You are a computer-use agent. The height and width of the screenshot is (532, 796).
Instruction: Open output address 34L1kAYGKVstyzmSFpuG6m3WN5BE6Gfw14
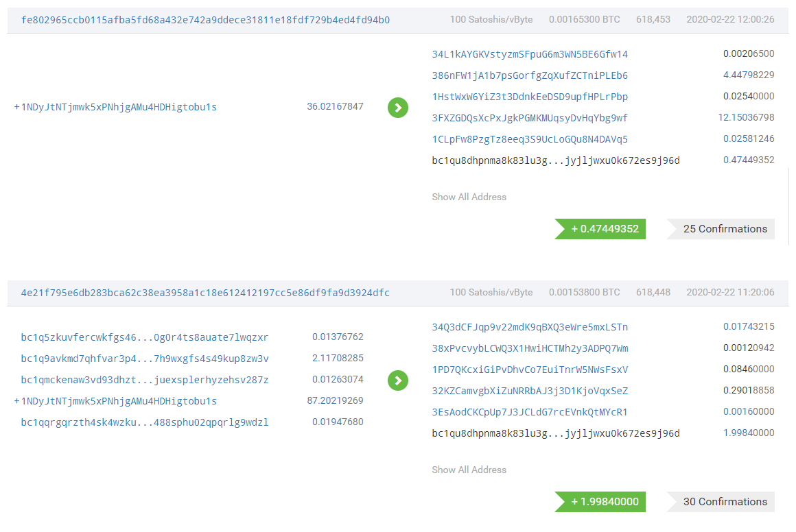click(x=530, y=54)
